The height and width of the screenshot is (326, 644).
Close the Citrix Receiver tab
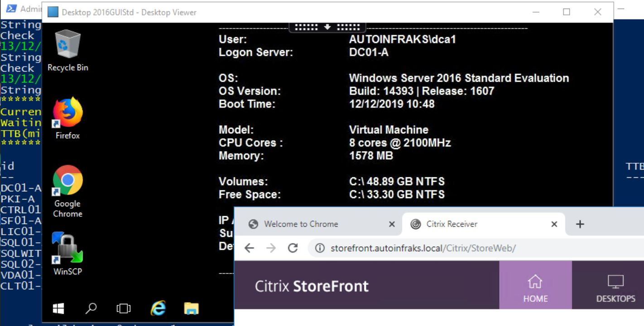pyautogui.click(x=554, y=224)
